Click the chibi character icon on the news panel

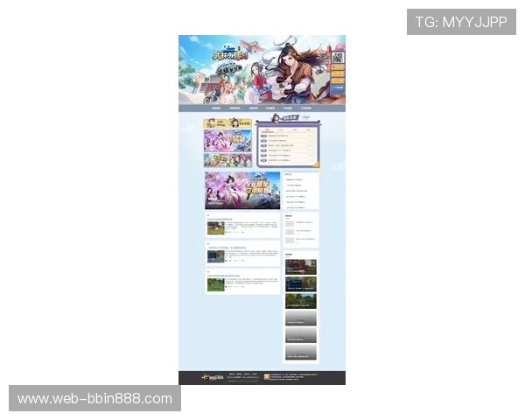pos(276,118)
